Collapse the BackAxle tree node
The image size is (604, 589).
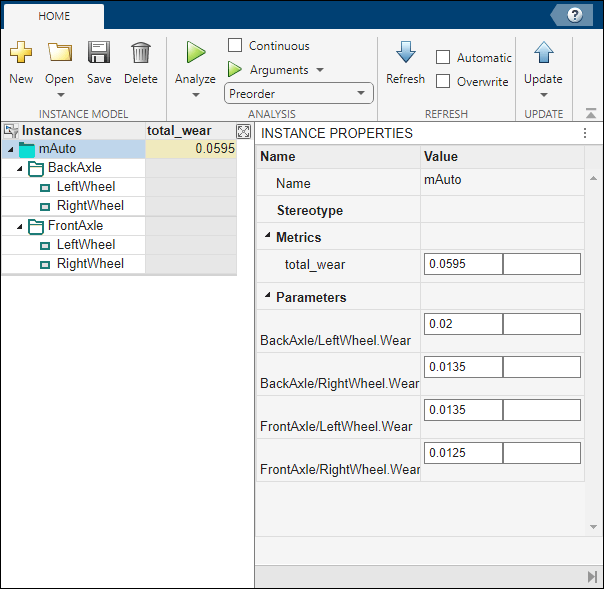20,169
